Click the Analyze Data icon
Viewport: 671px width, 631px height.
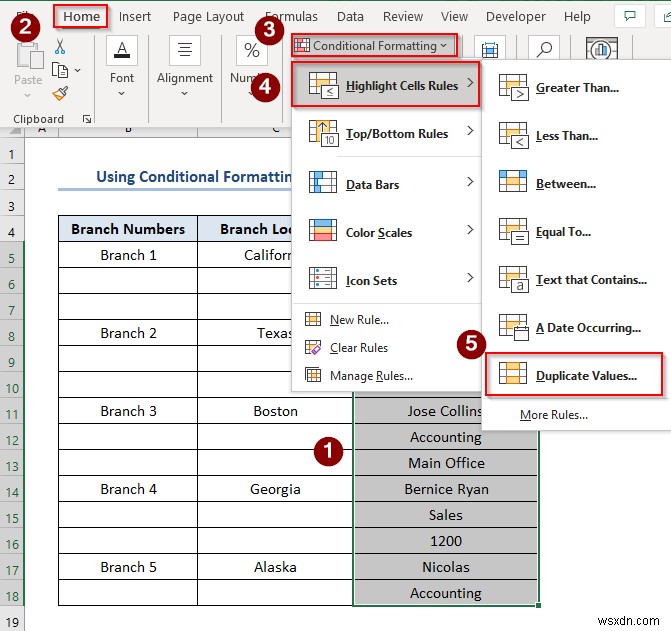click(x=602, y=49)
